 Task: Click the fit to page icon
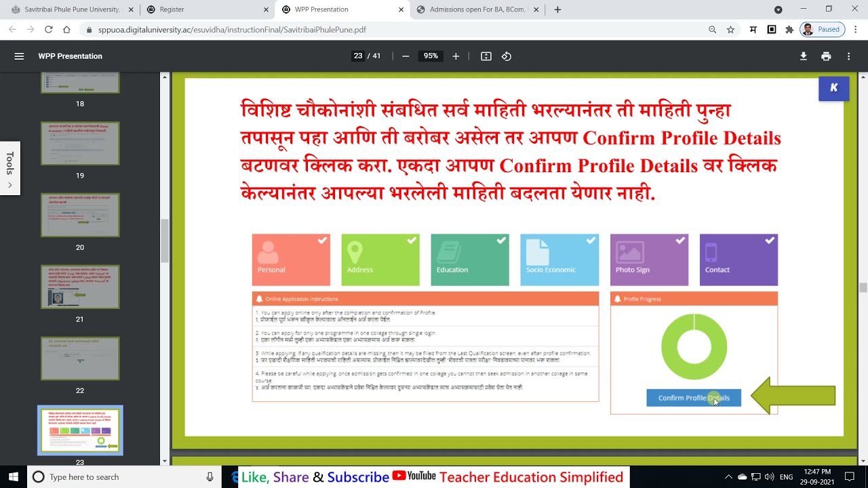point(486,56)
